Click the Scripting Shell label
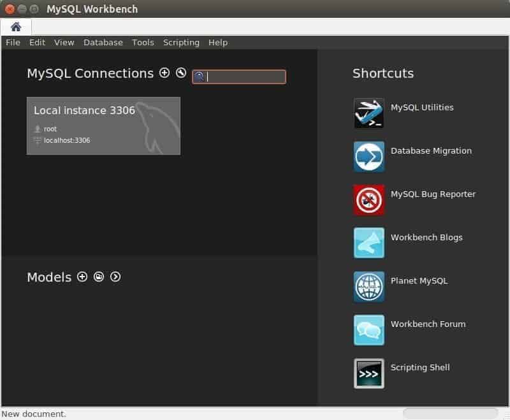This screenshot has width=510, height=420. 420,368
